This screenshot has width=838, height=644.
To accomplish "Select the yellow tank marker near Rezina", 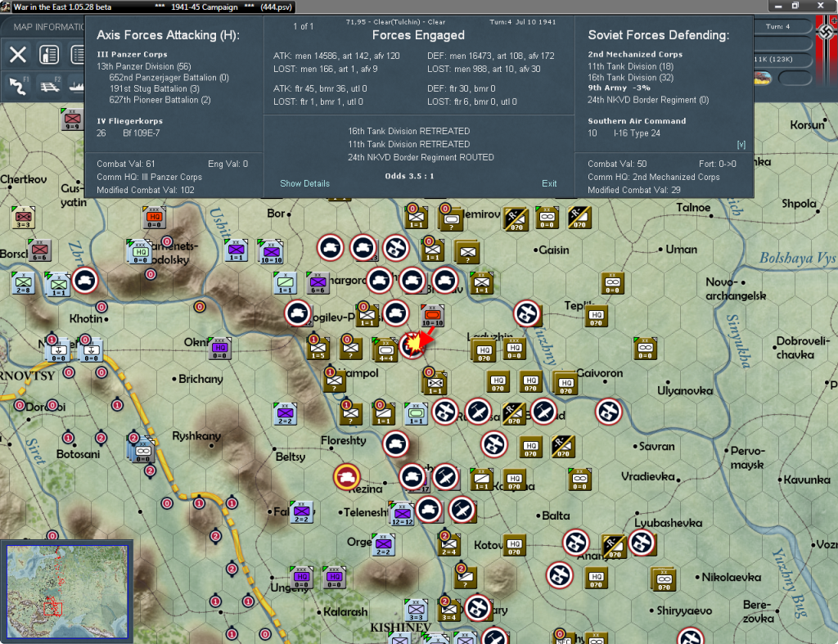I will click(346, 477).
